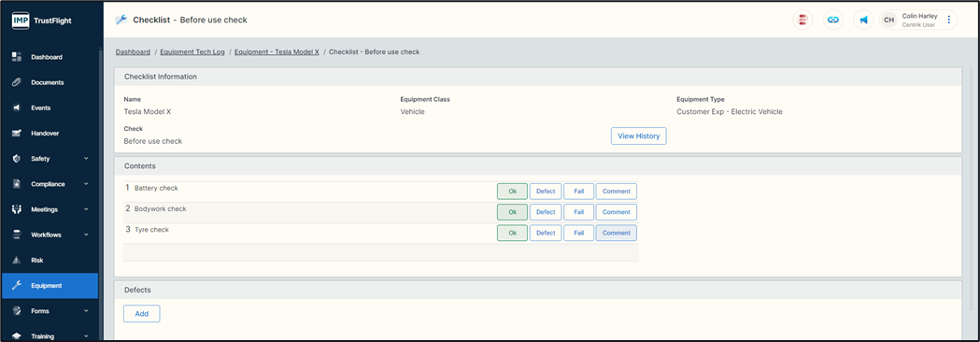The image size is (980, 342).
Task: Open the three-dot user menu
Action: (949, 20)
